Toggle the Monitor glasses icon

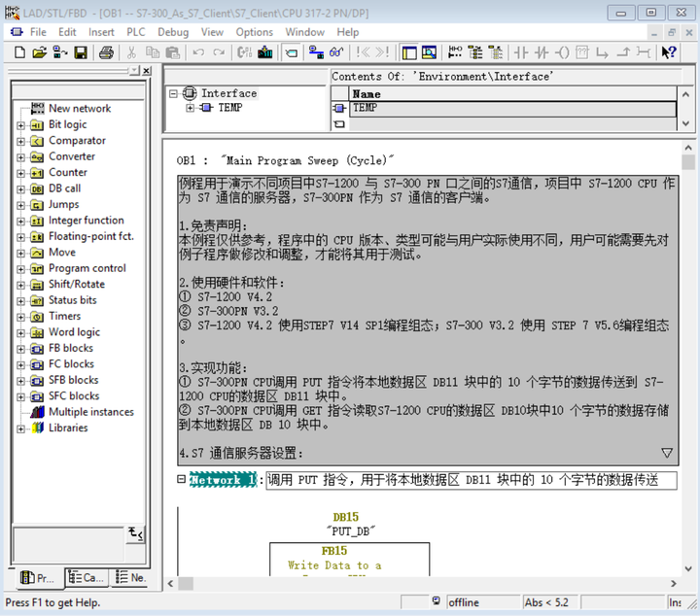pyautogui.click(x=336, y=52)
